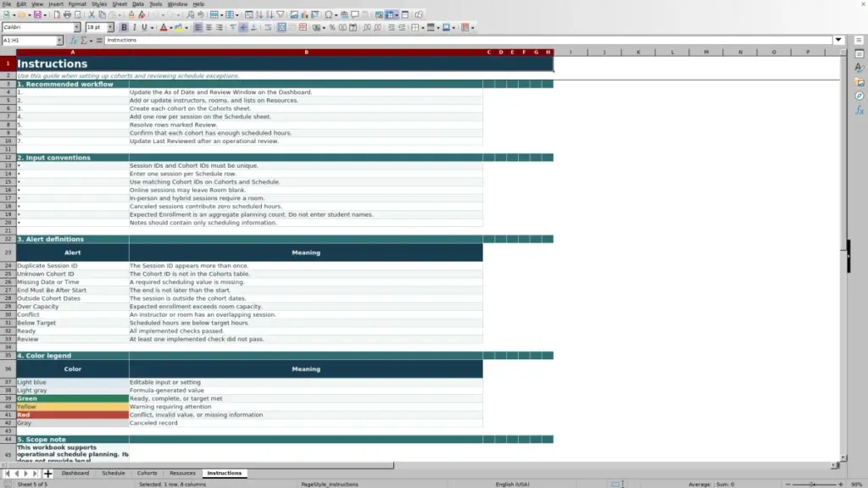
Task: Open Underline style dropdown arrow
Action: 153,27
